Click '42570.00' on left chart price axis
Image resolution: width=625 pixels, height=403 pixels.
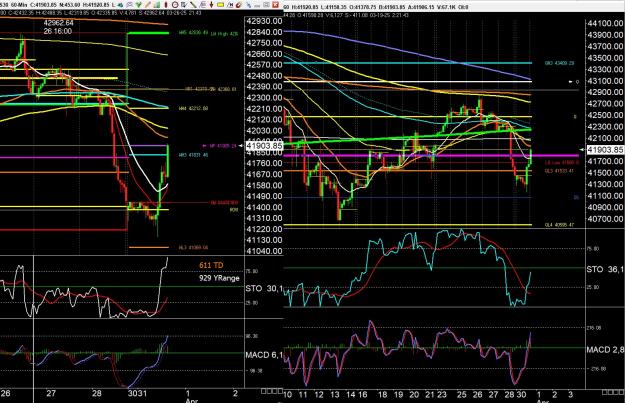[264, 65]
